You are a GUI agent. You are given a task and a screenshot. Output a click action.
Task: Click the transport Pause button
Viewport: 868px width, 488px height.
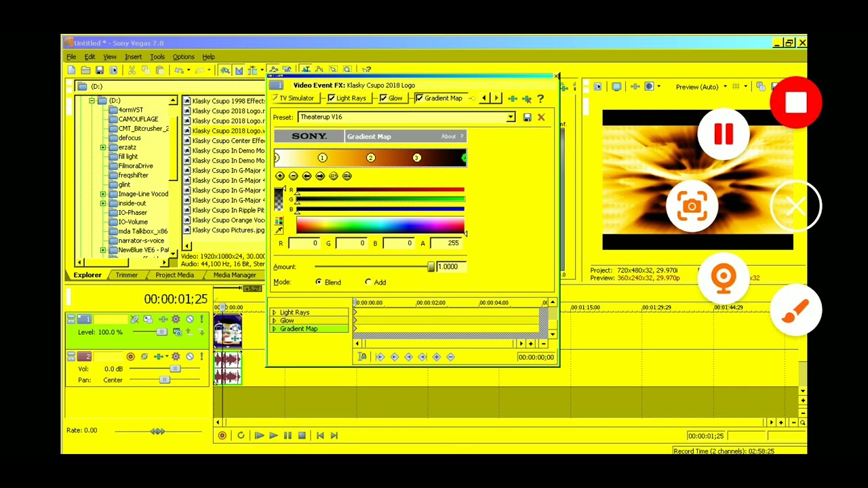(x=288, y=436)
